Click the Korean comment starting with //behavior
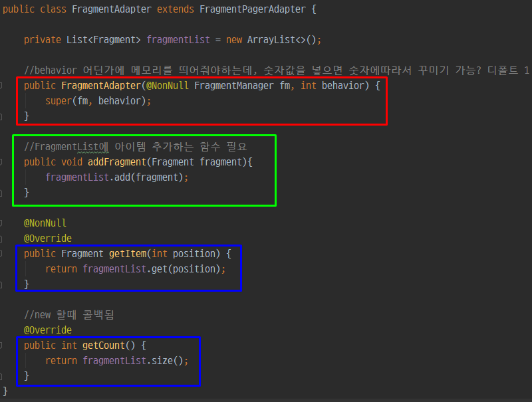The height and width of the screenshot is (402, 532). pyautogui.click(x=277, y=70)
